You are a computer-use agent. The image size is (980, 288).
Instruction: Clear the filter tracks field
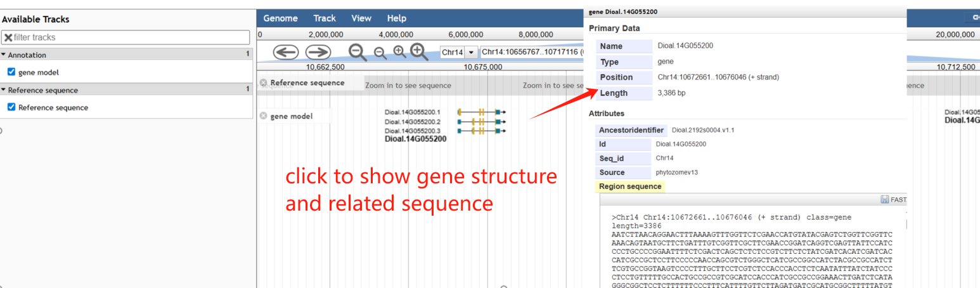tap(8, 37)
